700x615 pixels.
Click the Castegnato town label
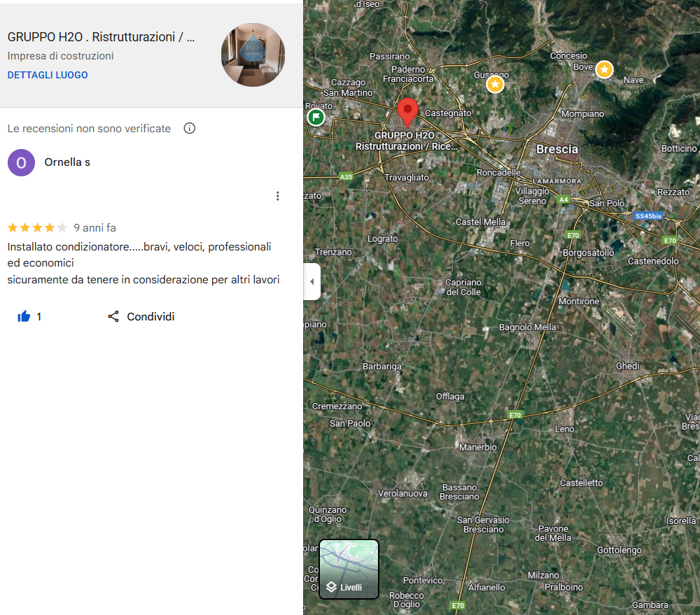tap(448, 113)
